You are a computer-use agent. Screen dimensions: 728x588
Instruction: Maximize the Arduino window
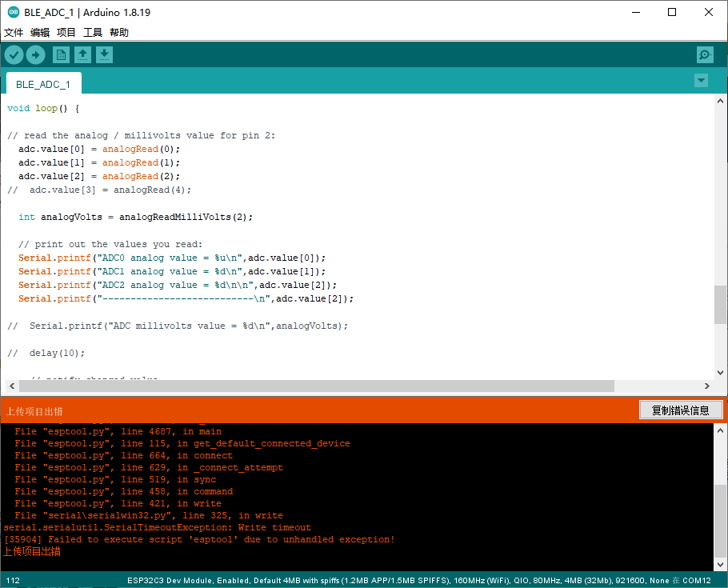point(672,12)
